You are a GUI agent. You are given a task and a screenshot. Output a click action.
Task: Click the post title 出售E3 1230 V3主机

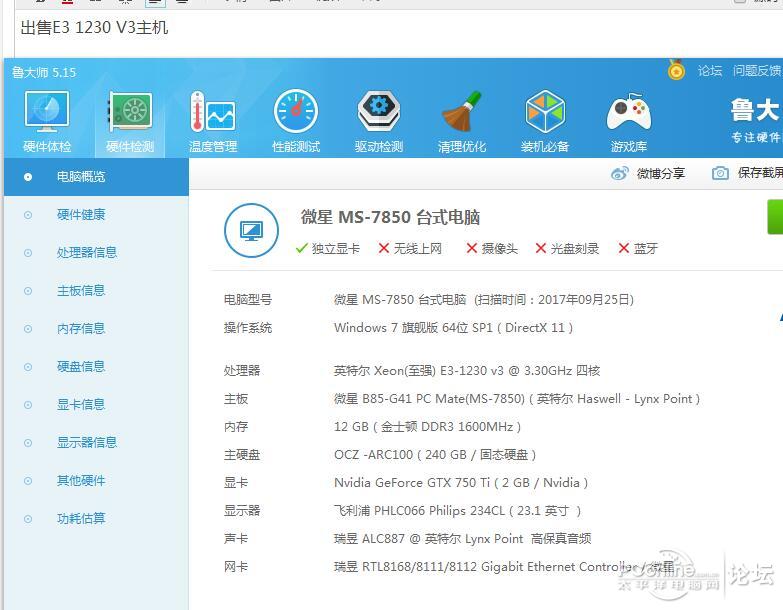pyautogui.click(x=94, y=27)
